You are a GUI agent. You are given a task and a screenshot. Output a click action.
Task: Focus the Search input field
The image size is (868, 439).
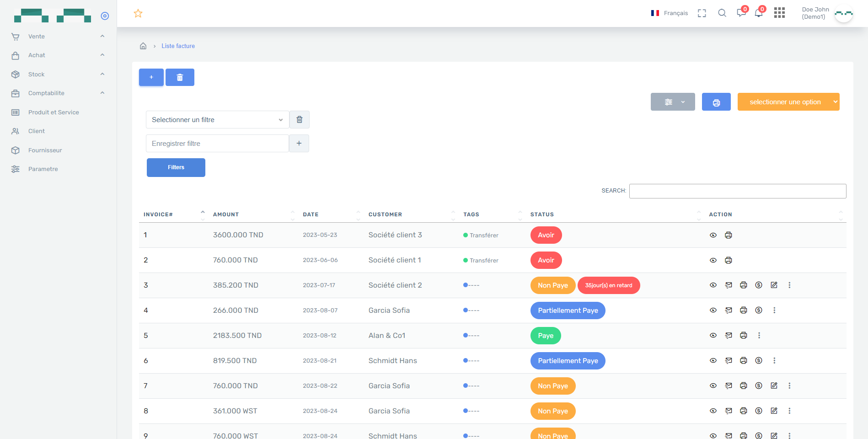pos(738,191)
